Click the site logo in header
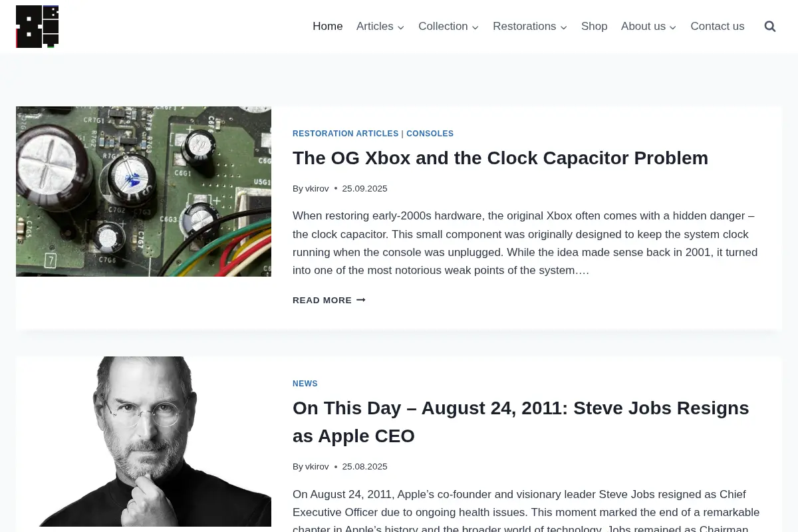Screen dimensions: 798x532 click(37, 27)
